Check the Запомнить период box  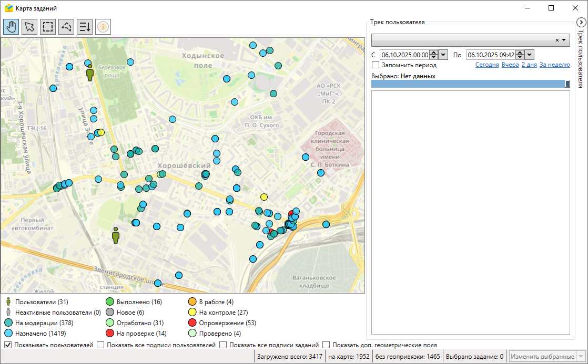point(376,65)
